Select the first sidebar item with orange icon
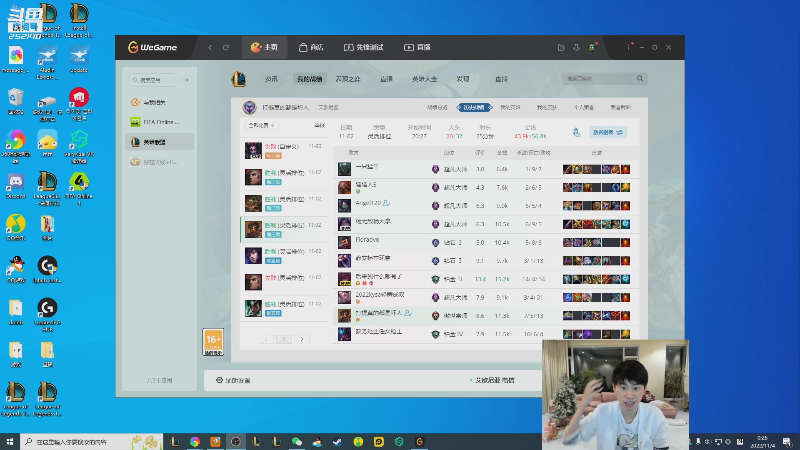800x450 pixels. coord(159,102)
